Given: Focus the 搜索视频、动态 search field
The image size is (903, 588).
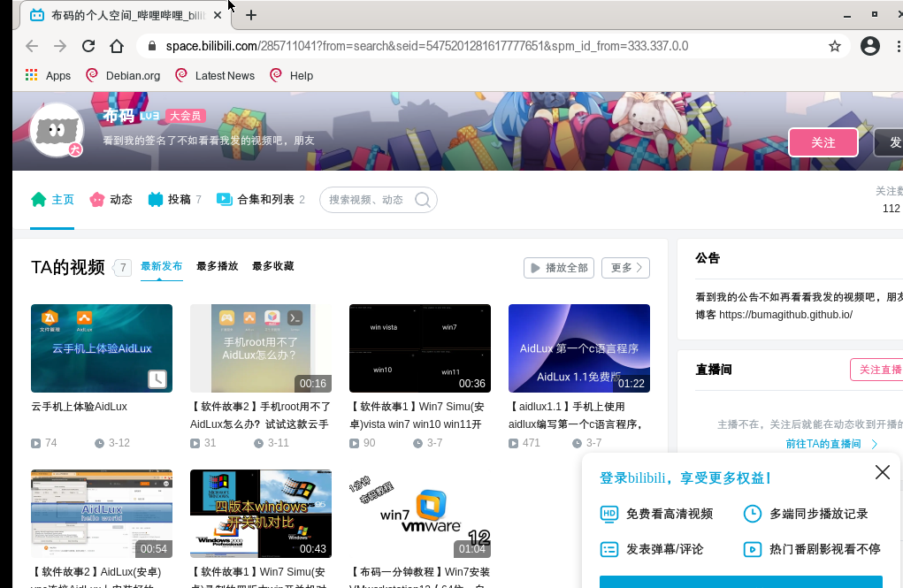Looking at the screenshot, I should coord(379,200).
